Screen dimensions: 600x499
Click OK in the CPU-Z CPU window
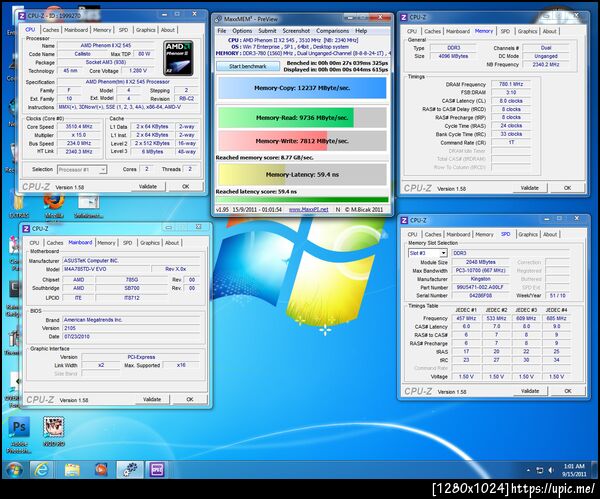click(186, 186)
